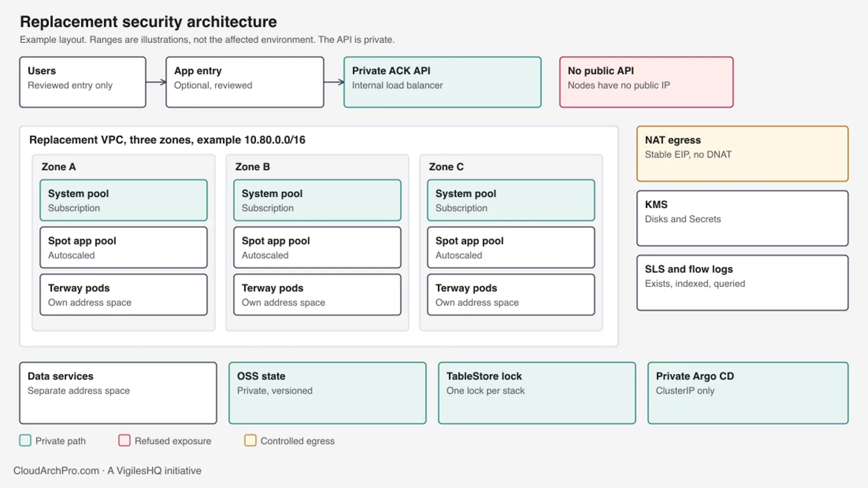The height and width of the screenshot is (488, 868).
Task: Click the 'Zone A' heading
Action: click(59, 167)
